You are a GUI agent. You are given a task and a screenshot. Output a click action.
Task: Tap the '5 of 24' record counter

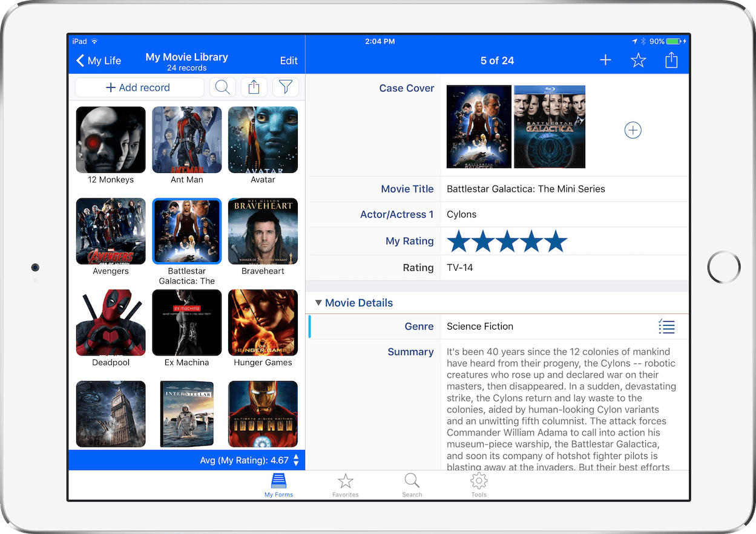[497, 60]
